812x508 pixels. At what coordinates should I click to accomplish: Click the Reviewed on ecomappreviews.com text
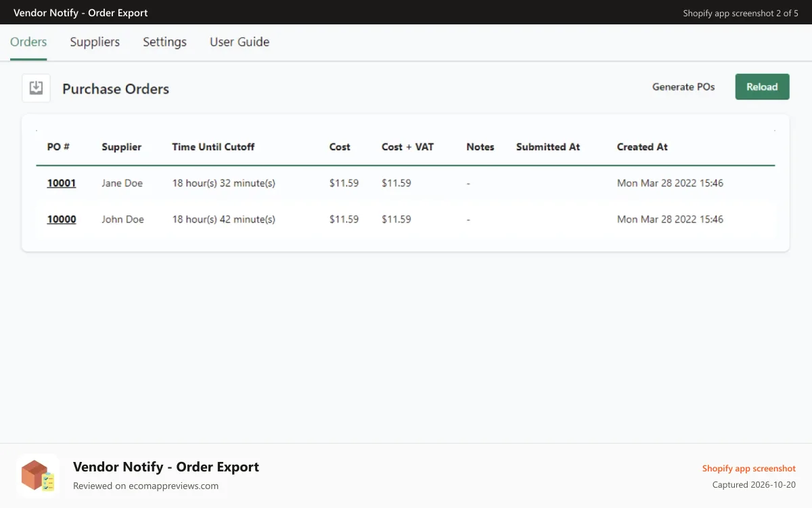click(145, 486)
